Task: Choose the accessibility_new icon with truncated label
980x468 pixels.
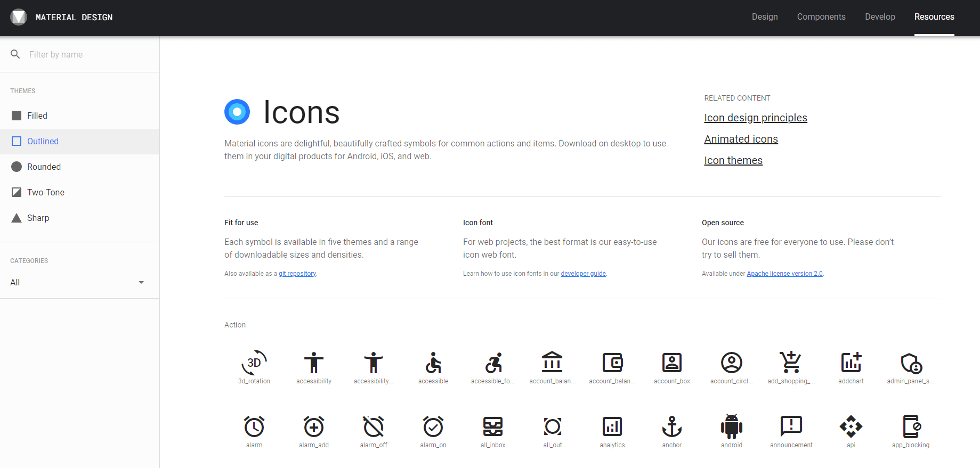Action: (374, 363)
